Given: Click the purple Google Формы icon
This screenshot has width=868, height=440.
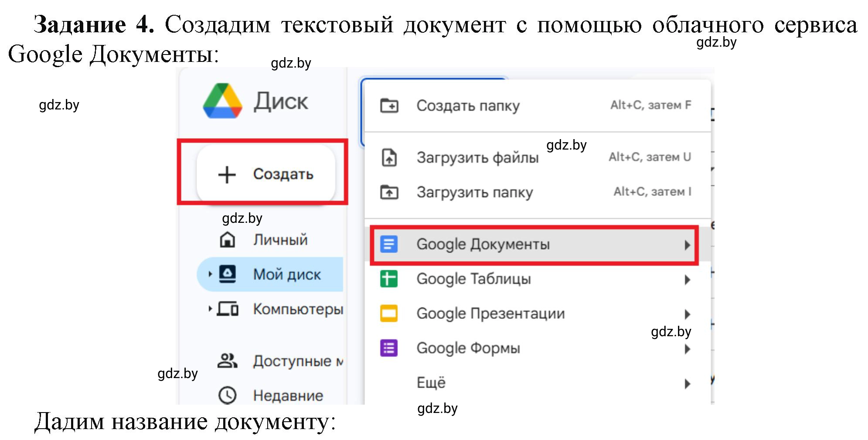Looking at the screenshot, I should [389, 348].
